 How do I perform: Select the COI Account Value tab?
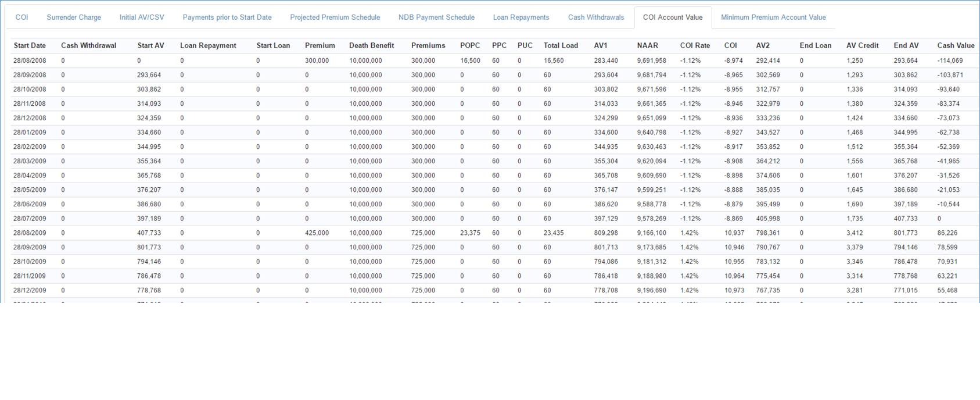point(673,17)
